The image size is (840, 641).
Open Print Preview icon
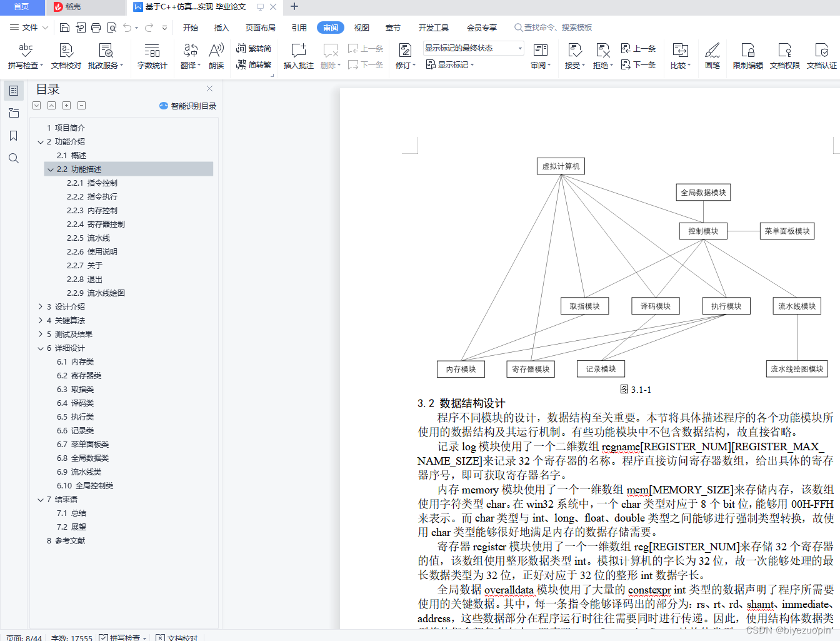(x=112, y=28)
